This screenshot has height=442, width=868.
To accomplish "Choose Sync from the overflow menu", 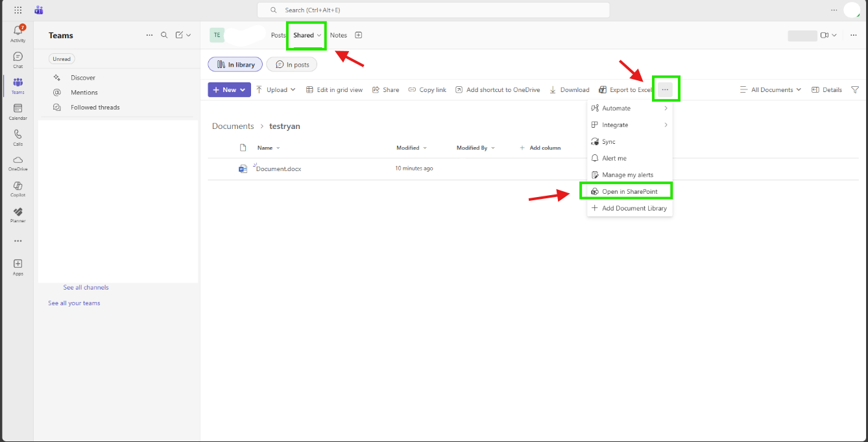I will pos(630,141).
